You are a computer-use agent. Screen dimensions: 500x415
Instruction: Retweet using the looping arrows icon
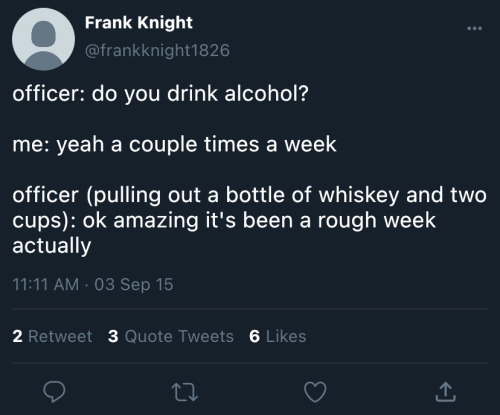click(x=185, y=392)
